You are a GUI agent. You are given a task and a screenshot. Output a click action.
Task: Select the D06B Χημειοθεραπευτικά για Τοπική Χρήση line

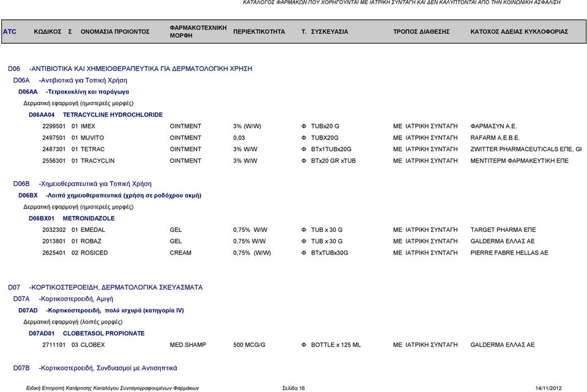coord(83,184)
